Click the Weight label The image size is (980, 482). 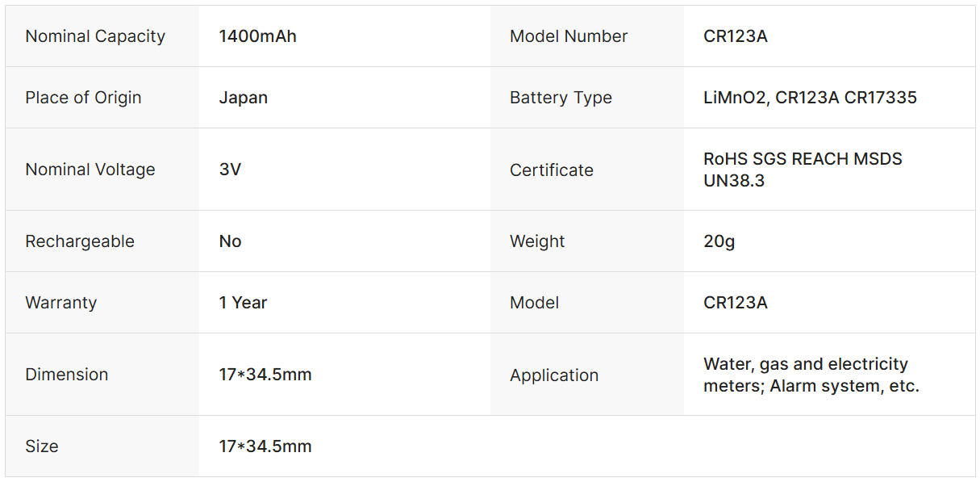click(x=537, y=241)
